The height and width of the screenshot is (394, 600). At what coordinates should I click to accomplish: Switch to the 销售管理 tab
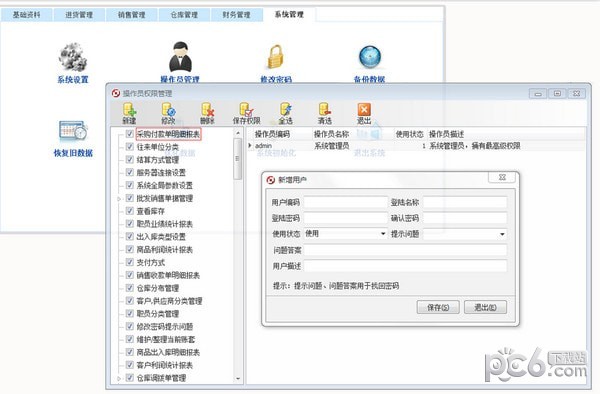click(x=132, y=15)
